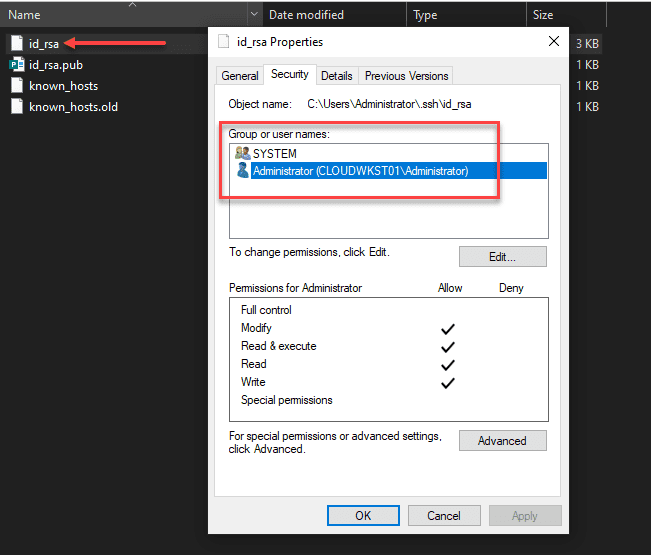Image resolution: width=651 pixels, height=555 pixels.
Task: Click the known_hosts file icon
Action: coord(16,86)
